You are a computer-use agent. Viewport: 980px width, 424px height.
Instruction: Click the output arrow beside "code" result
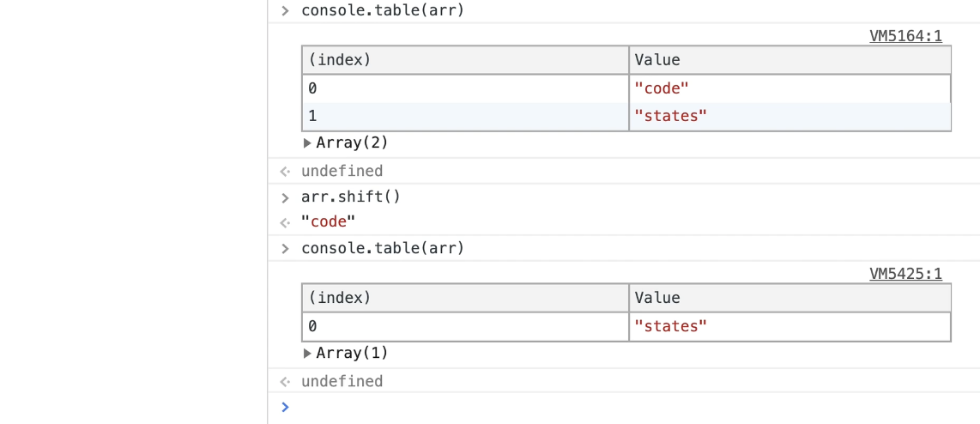click(285, 223)
